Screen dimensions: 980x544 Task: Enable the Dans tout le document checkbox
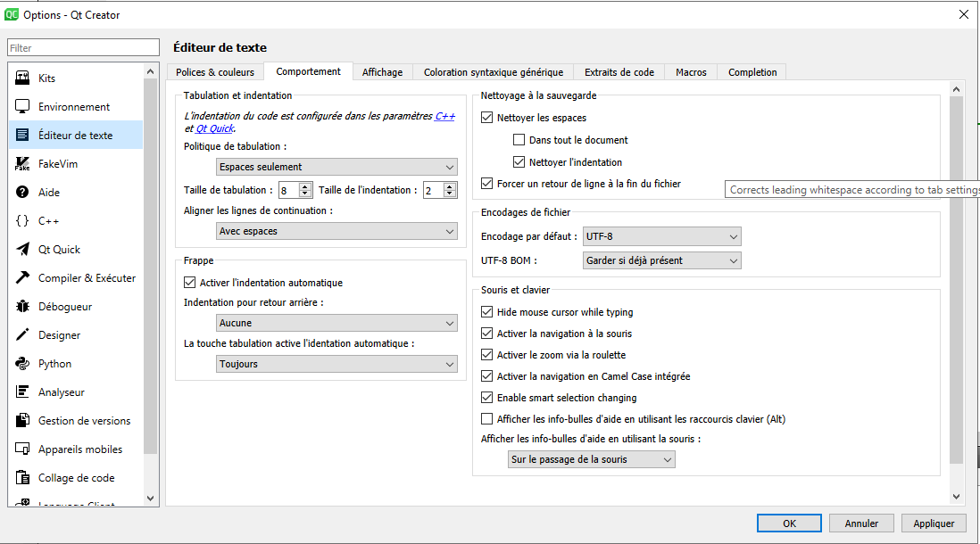click(519, 140)
